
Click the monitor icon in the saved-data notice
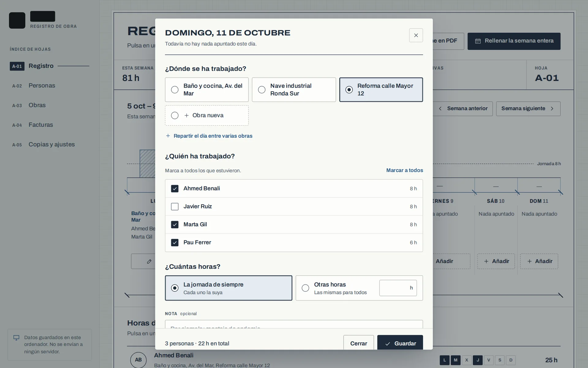click(16, 338)
